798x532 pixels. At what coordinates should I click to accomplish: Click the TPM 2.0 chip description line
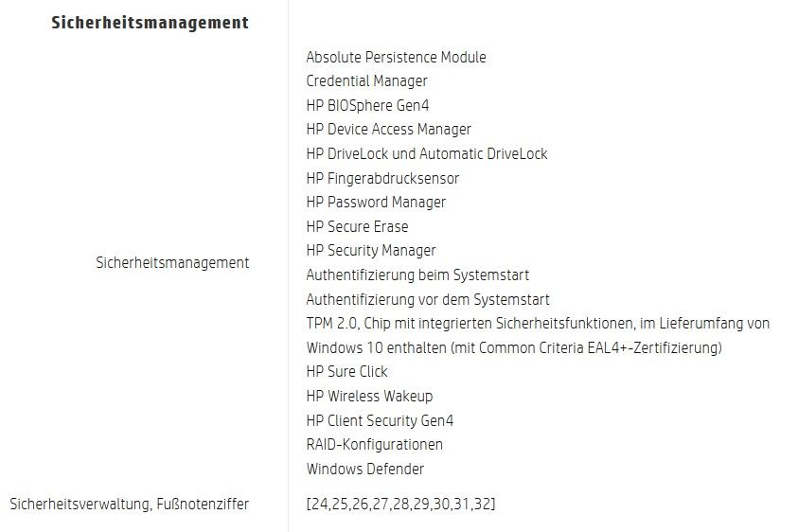tap(538, 324)
